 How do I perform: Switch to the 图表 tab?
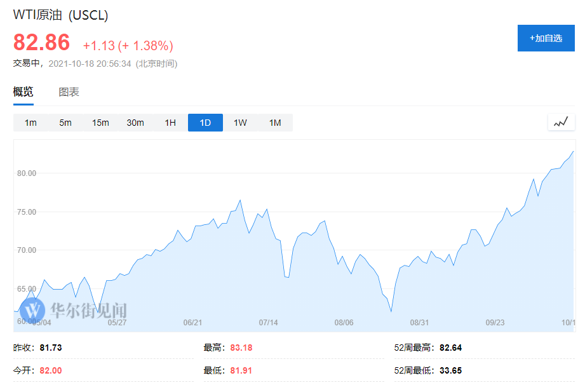tap(69, 92)
